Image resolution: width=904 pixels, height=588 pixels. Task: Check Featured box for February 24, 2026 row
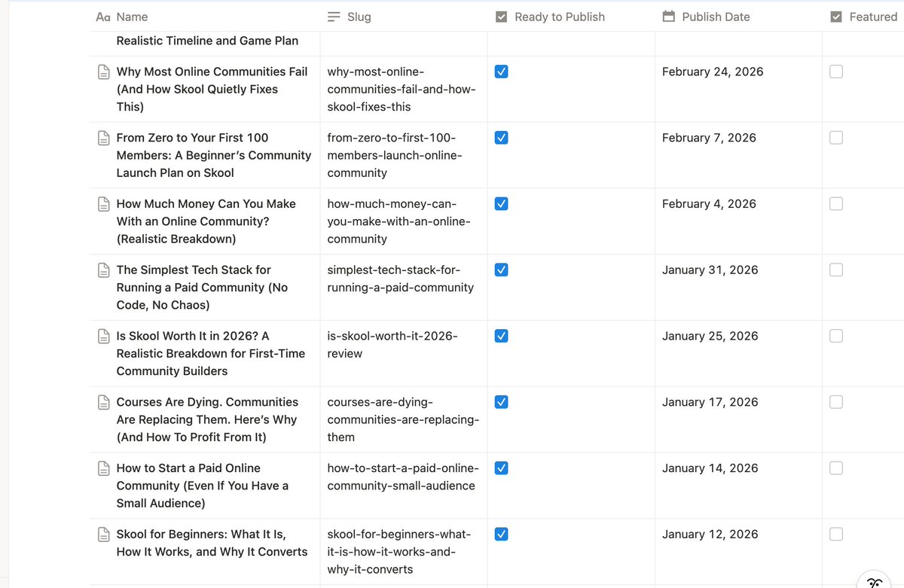click(x=836, y=72)
